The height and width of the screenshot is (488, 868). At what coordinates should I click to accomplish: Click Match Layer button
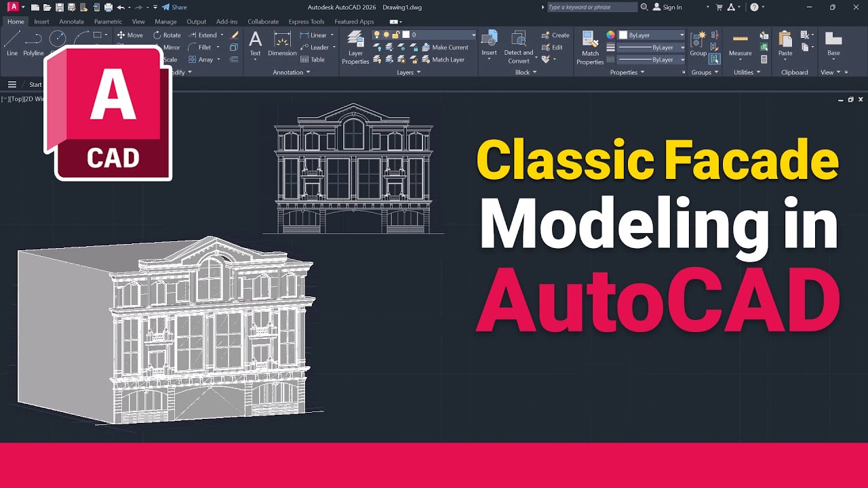443,60
